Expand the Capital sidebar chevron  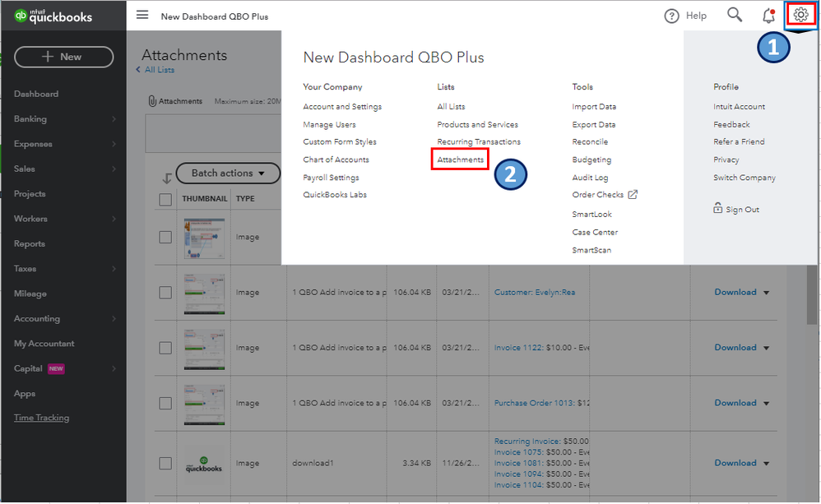click(x=114, y=368)
